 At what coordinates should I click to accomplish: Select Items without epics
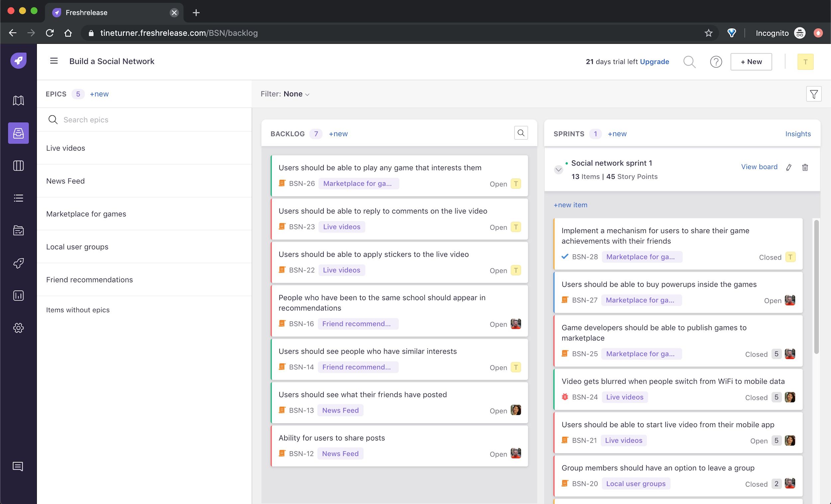point(78,310)
